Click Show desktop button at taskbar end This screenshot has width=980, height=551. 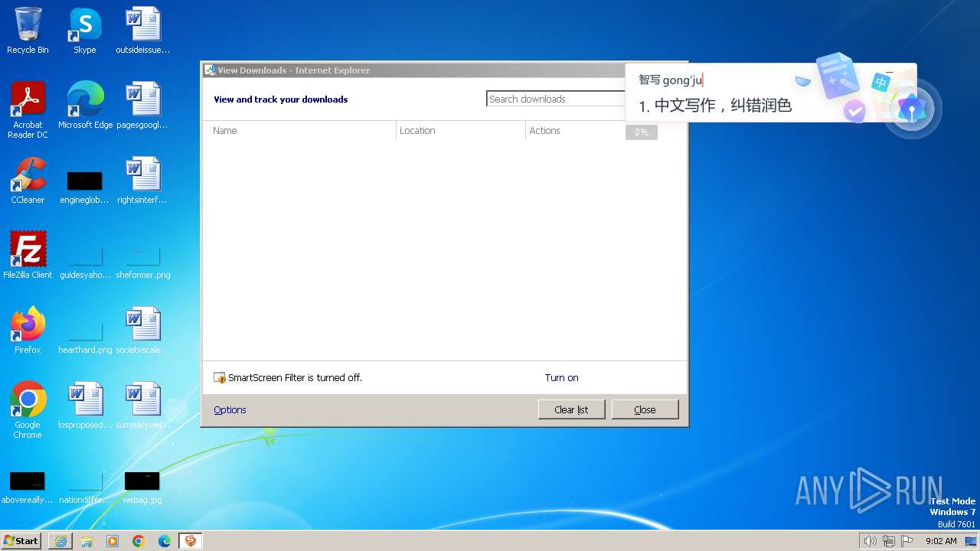pos(971,541)
